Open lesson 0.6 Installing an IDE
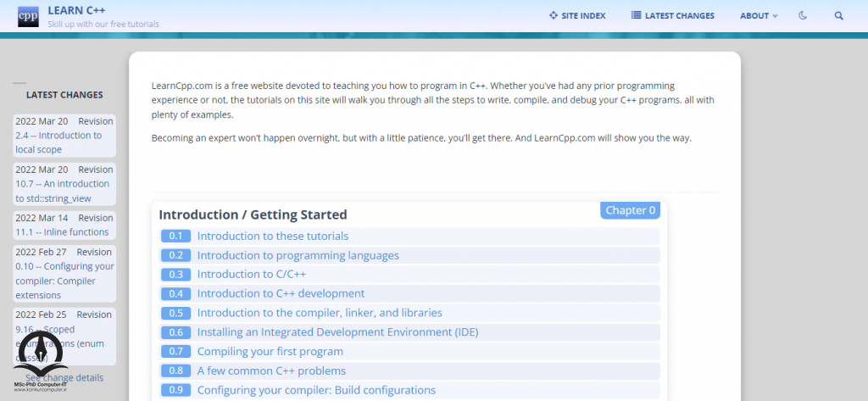 point(337,332)
